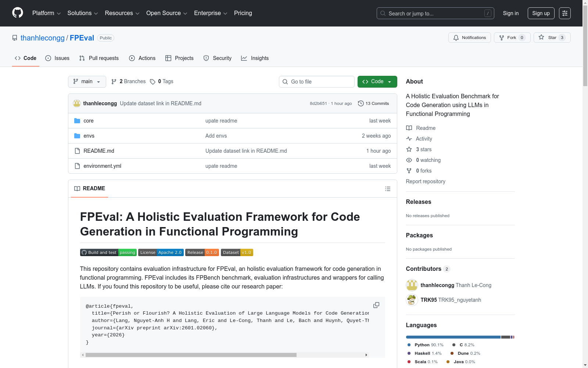Click the repository book icon beside thanhlecongg

click(x=15, y=38)
